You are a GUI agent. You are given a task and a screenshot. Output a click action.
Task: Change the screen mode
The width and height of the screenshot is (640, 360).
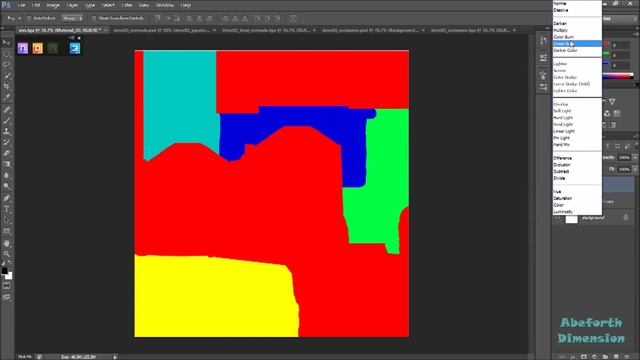click(7, 298)
